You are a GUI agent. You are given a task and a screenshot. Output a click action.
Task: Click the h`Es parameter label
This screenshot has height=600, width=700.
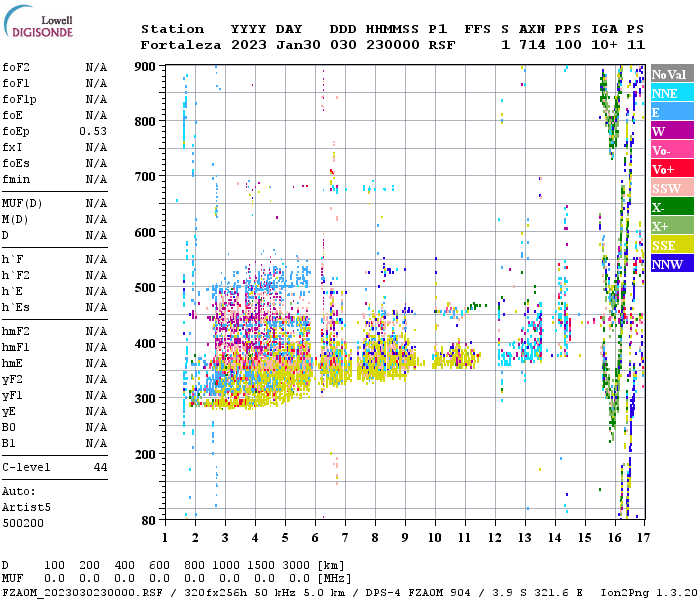16,308
